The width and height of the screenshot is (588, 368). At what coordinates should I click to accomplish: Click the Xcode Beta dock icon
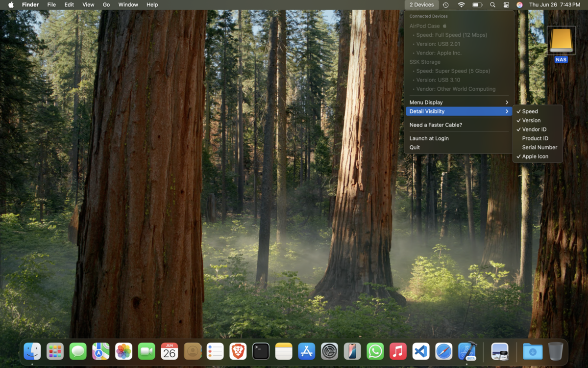(x=467, y=351)
